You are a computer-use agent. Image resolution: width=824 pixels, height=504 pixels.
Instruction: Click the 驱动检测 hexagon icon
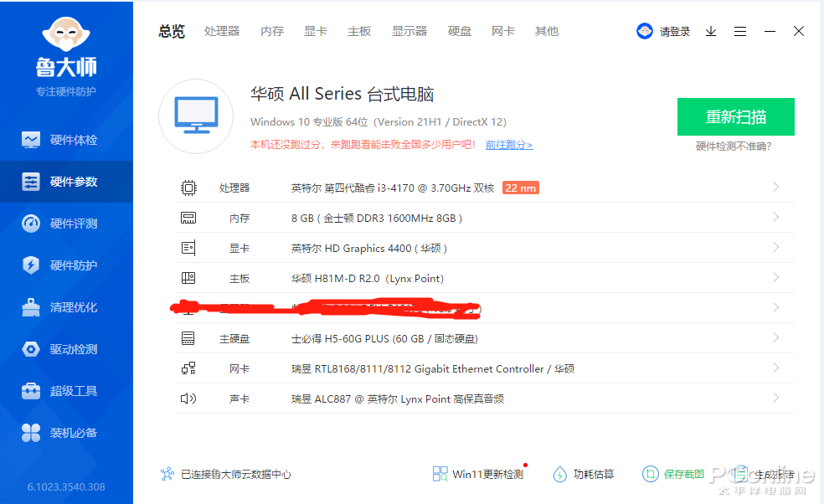[31, 349]
